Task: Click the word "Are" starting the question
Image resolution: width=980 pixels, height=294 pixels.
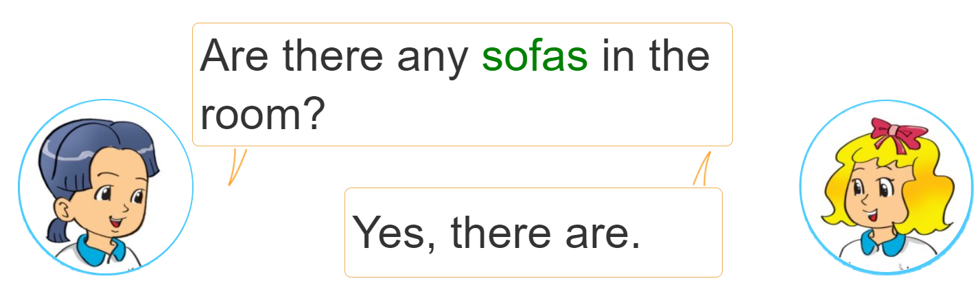Action: (x=234, y=56)
